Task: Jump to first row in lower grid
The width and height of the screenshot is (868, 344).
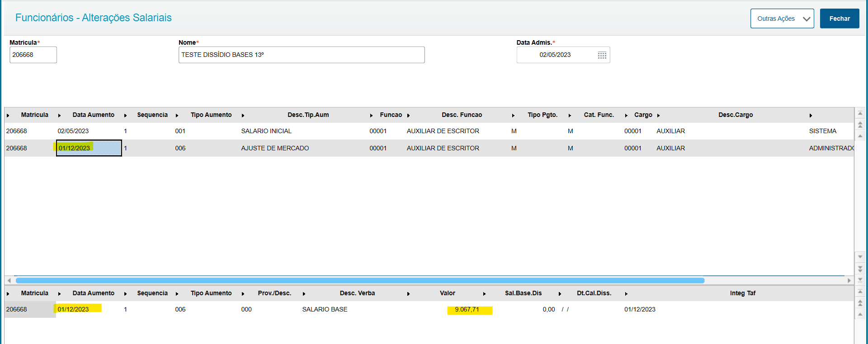Action: [x=860, y=292]
